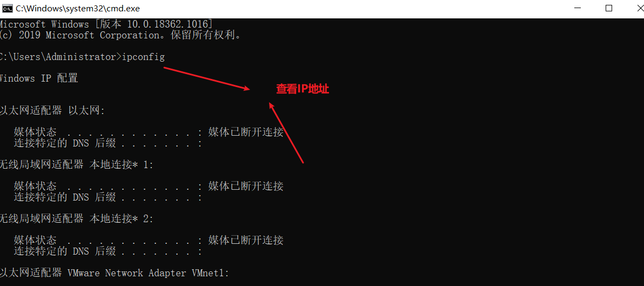Click the typed ipconfig command

click(143, 57)
